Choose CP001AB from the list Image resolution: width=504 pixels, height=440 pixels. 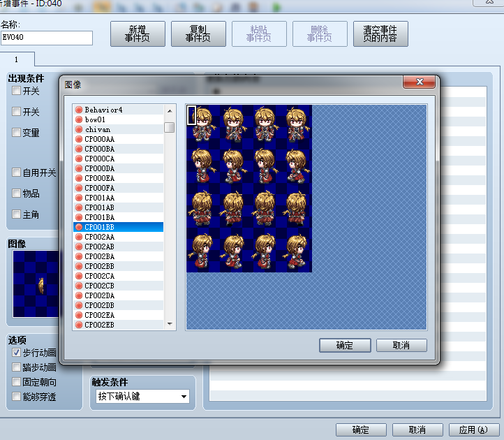[x=118, y=207]
